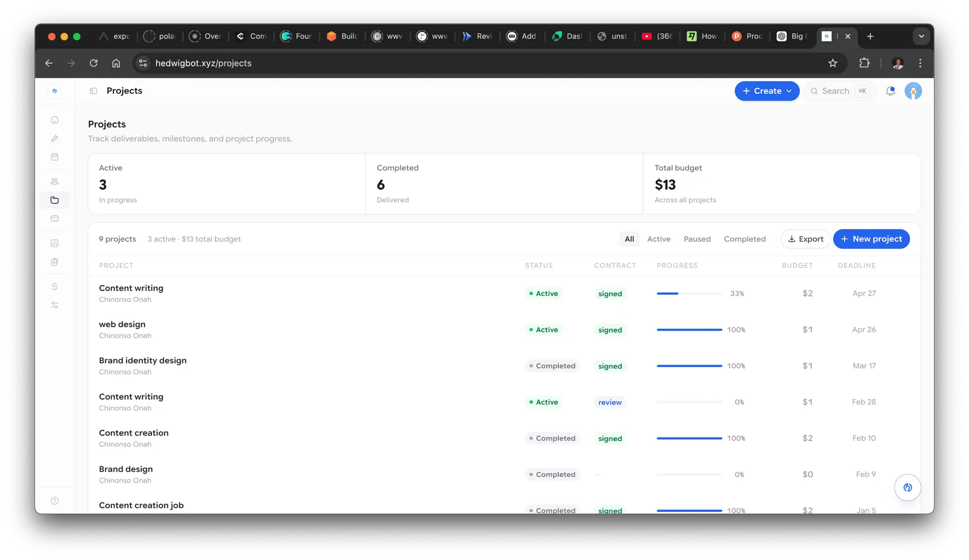Export the projects list
This screenshot has height=560, width=969.
pyautogui.click(x=806, y=239)
